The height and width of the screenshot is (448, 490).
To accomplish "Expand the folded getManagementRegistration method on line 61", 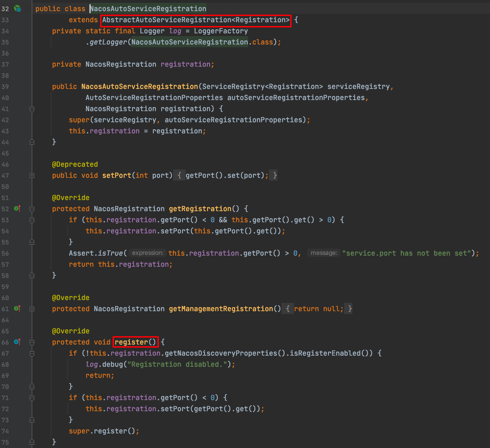I will (32, 309).
